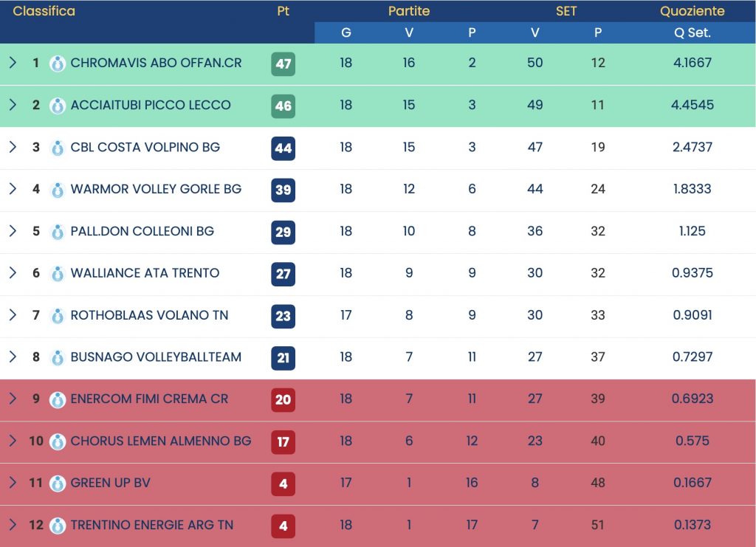The width and height of the screenshot is (756, 547).
Task: Click the logo icon next to ACCIAITUBI PICCO LECCO
Action: (57, 106)
